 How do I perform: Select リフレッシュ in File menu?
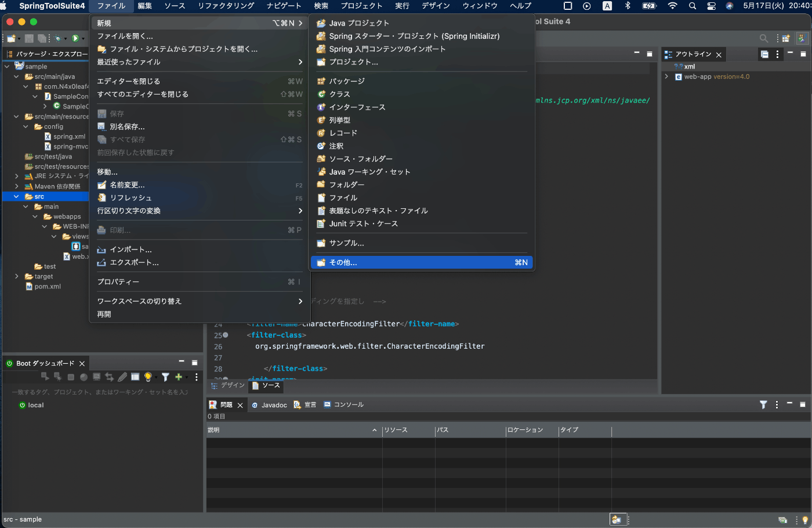tap(200, 198)
